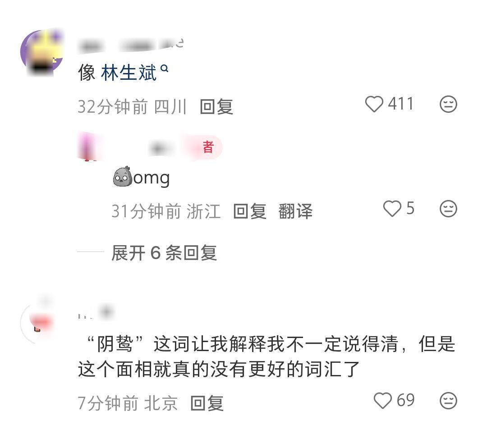Translate the 'omg' reply (翻译)
The width and height of the screenshot is (487, 448).
coord(295,211)
